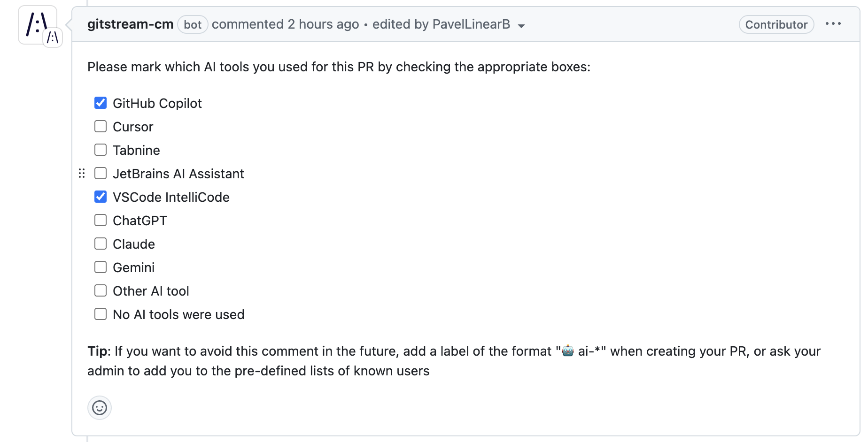Open the three-dot comment options menu

click(833, 24)
